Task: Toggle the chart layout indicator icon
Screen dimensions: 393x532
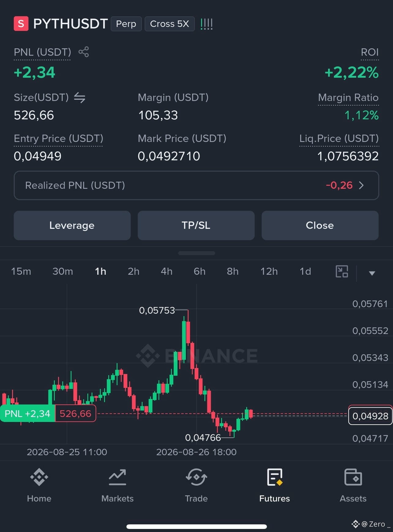Action: [342, 271]
